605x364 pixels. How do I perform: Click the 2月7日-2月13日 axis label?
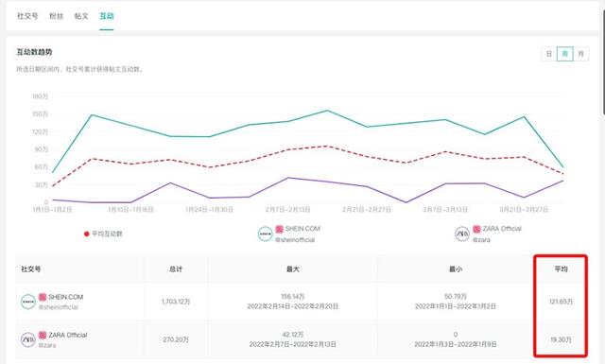(287, 210)
